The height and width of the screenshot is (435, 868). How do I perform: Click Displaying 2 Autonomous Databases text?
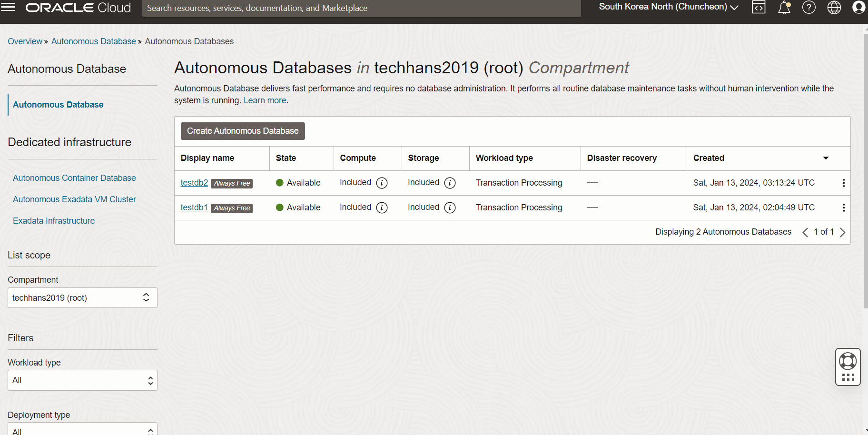(723, 232)
